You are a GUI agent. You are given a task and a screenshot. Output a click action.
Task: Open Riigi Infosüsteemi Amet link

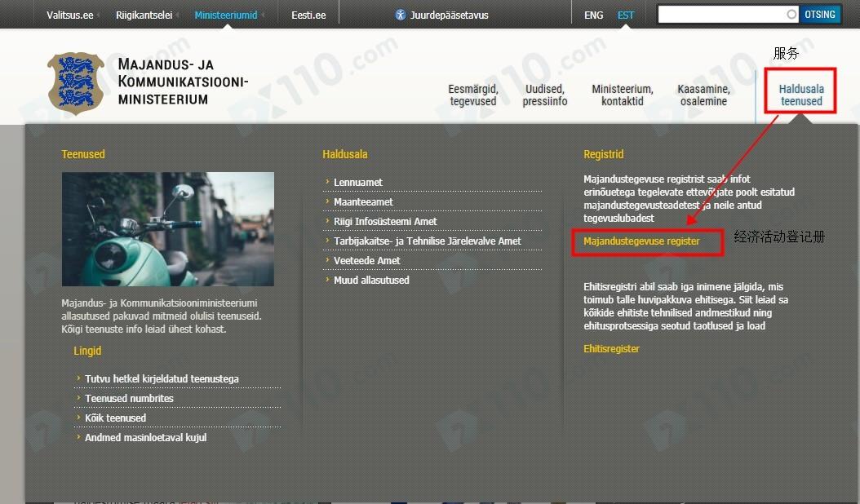[385, 222]
